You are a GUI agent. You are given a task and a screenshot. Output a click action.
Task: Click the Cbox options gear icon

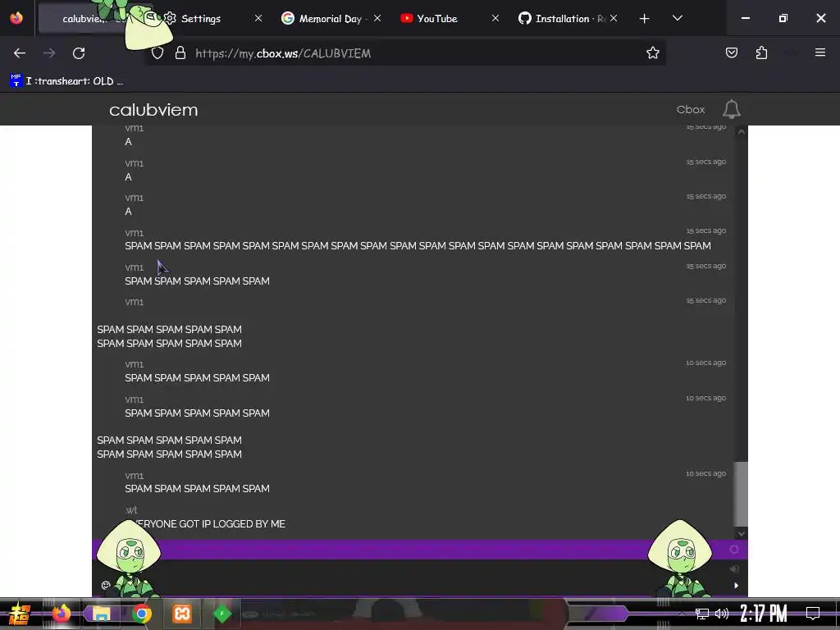tap(734, 549)
